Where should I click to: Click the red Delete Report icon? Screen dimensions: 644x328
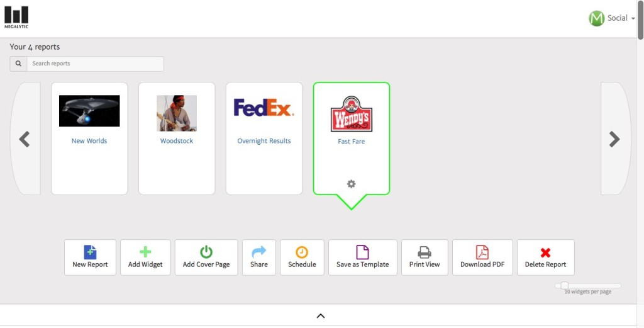click(545, 252)
